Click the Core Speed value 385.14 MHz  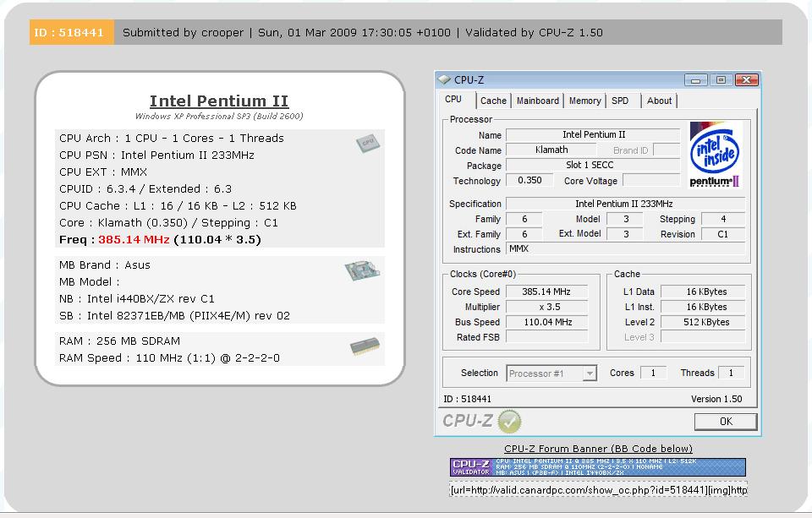click(547, 292)
